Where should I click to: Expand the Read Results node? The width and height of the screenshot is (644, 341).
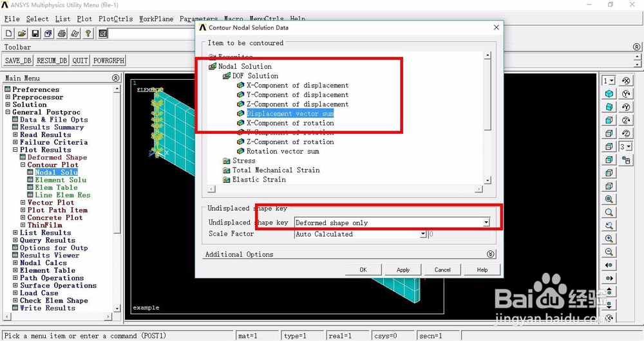15,134
